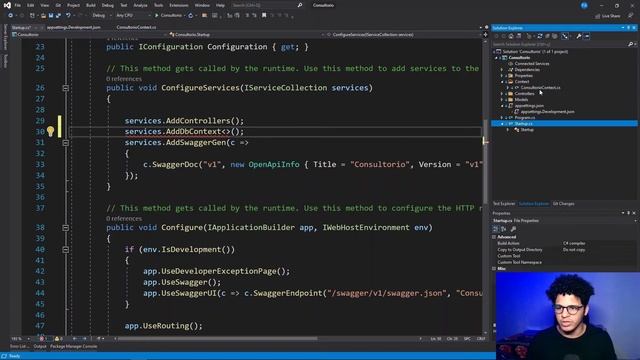The image size is (640, 360).
Task: Switch to the Test Explorer tab
Action: tap(504, 204)
